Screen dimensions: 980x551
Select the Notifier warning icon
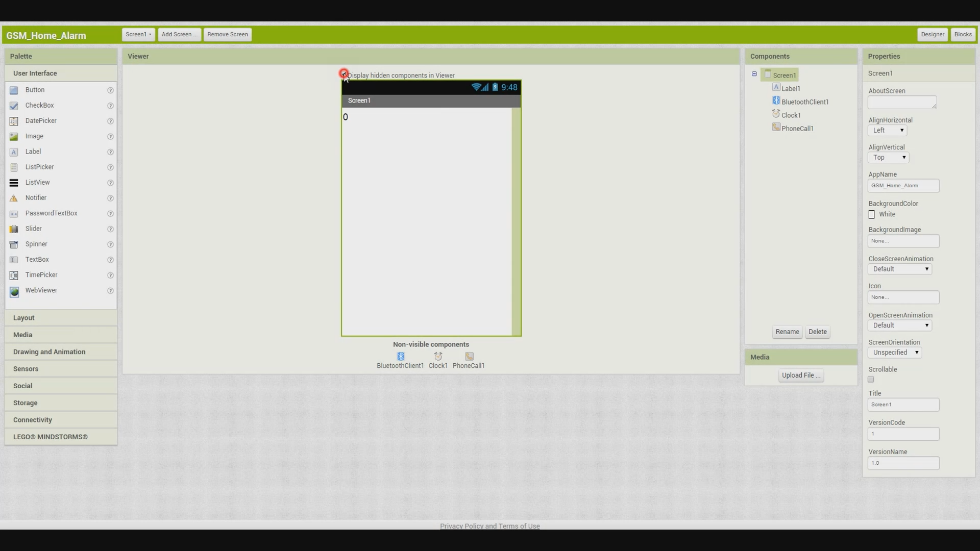click(14, 198)
